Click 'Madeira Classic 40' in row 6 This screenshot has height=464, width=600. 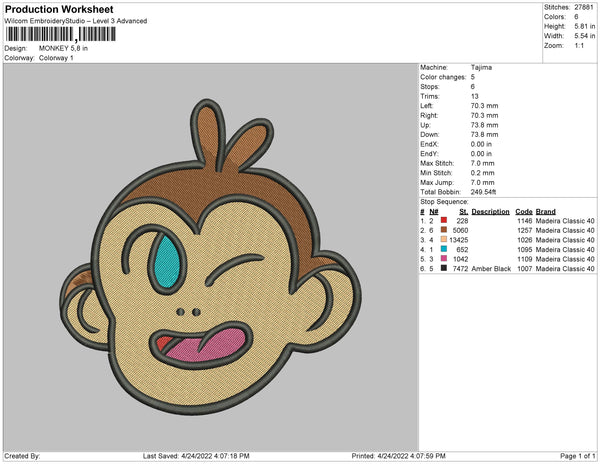coord(565,269)
